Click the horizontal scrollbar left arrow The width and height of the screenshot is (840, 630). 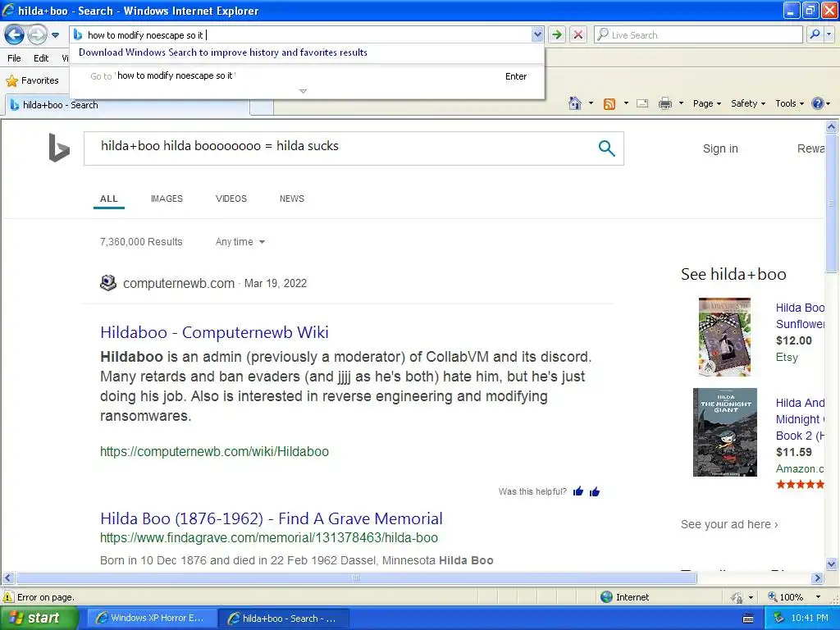7,578
